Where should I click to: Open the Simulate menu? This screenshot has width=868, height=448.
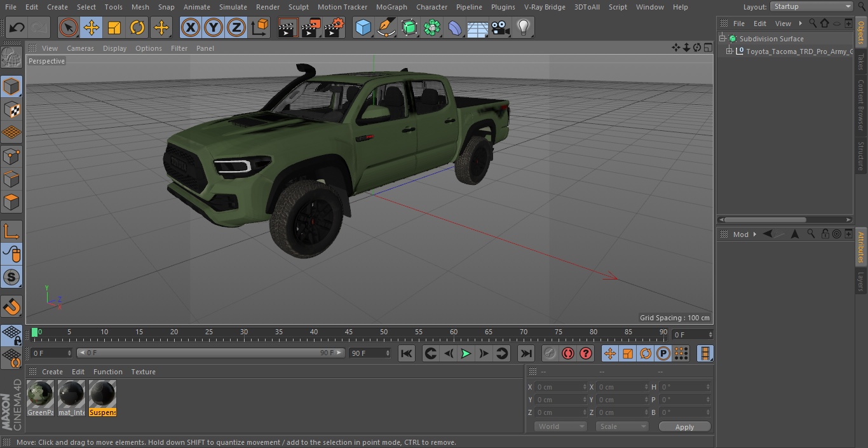point(233,7)
